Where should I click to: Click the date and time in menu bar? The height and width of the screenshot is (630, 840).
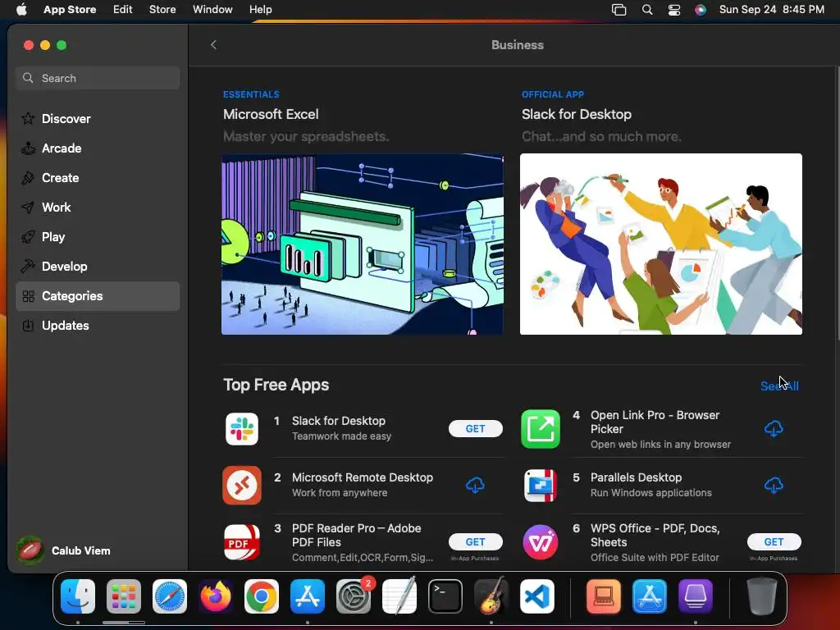(771, 10)
